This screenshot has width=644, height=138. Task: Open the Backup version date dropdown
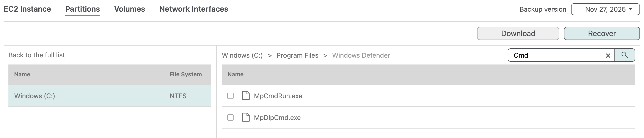point(605,9)
